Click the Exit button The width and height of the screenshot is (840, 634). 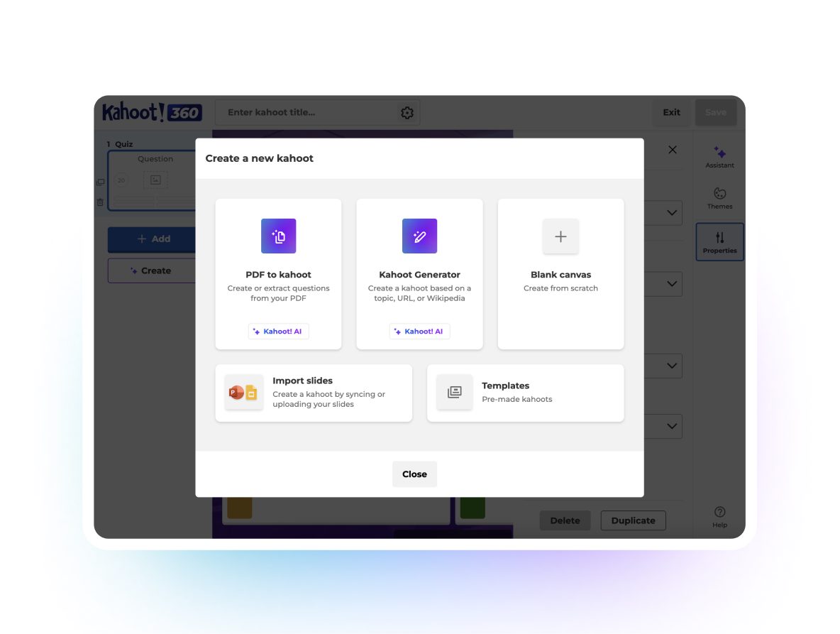click(670, 113)
